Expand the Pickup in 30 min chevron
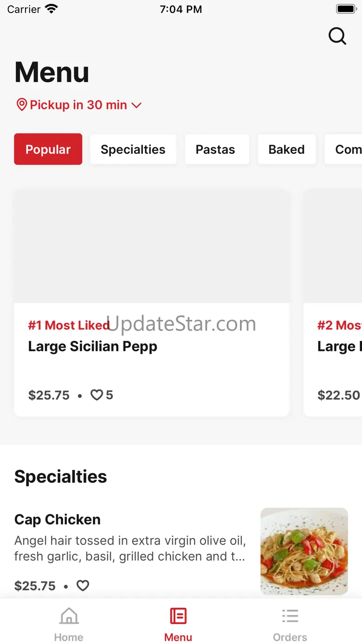This screenshot has width=362, height=644. click(136, 105)
